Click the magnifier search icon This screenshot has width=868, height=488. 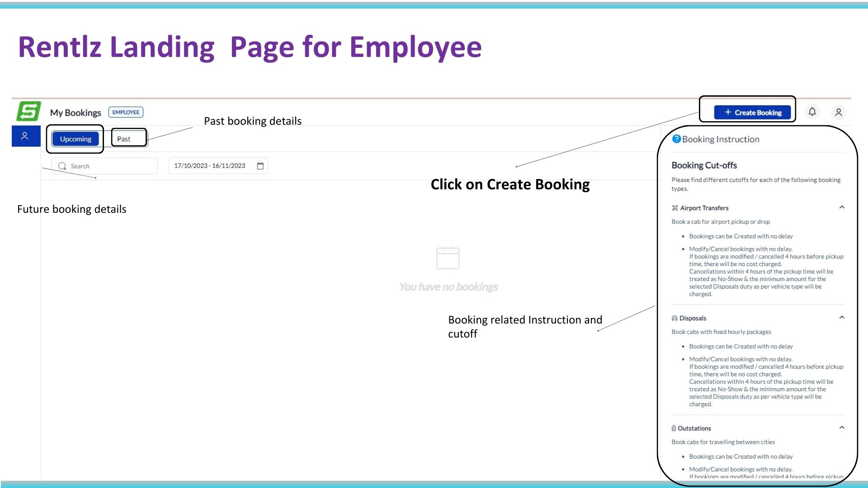pos(62,166)
